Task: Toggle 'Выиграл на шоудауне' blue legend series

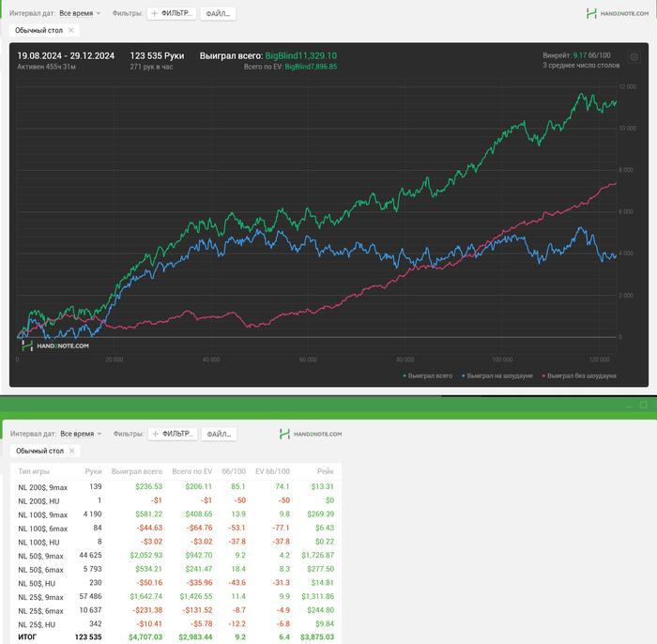Action: click(497, 376)
